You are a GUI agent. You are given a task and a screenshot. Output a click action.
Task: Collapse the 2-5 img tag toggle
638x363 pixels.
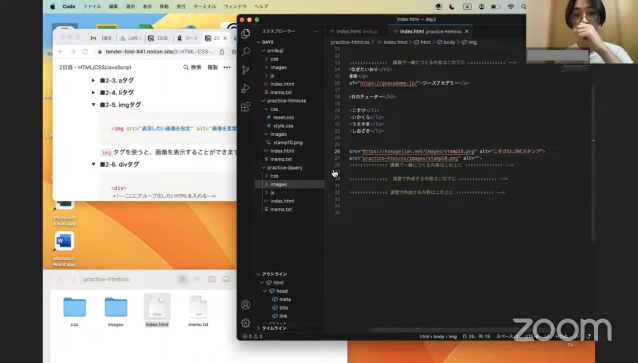(93, 105)
